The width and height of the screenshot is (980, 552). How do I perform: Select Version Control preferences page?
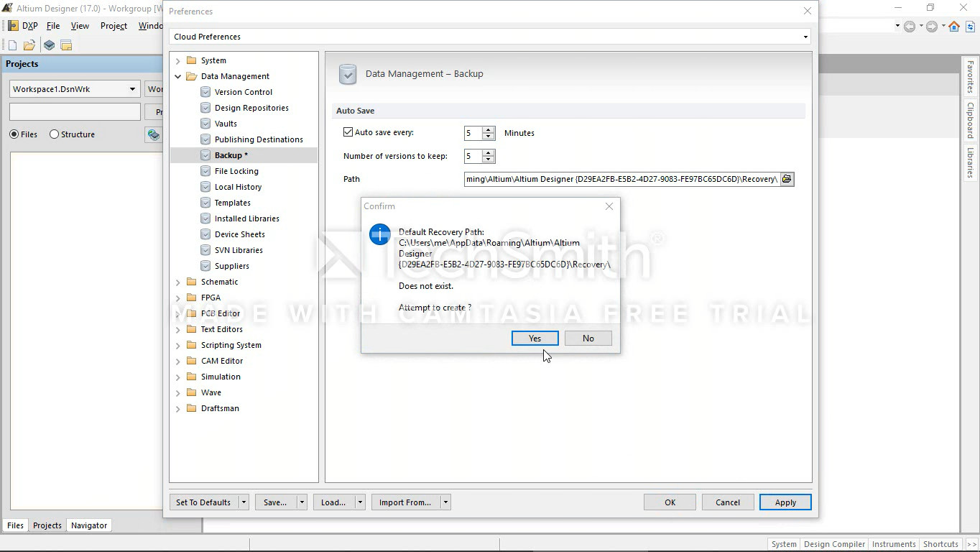click(243, 92)
